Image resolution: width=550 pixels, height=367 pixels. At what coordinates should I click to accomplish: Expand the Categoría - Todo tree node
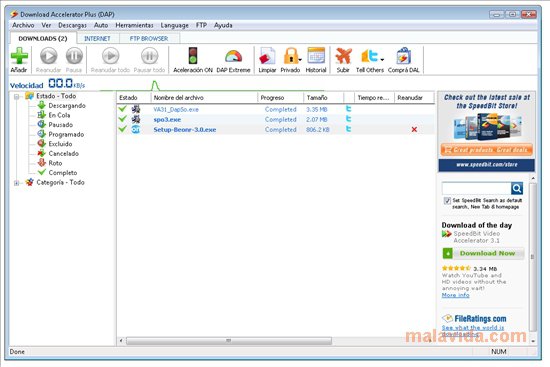[16, 183]
